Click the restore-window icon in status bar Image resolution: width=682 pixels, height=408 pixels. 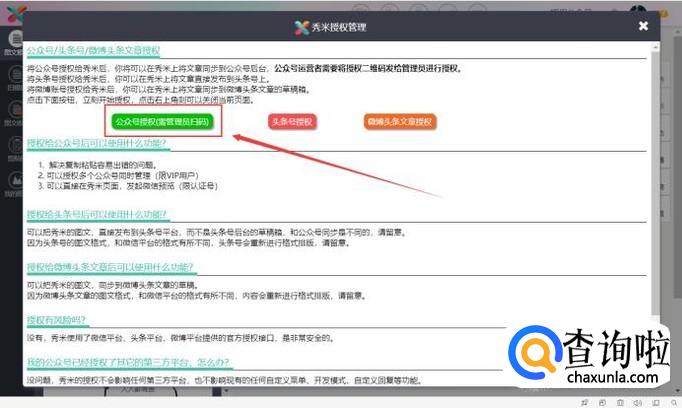602,402
